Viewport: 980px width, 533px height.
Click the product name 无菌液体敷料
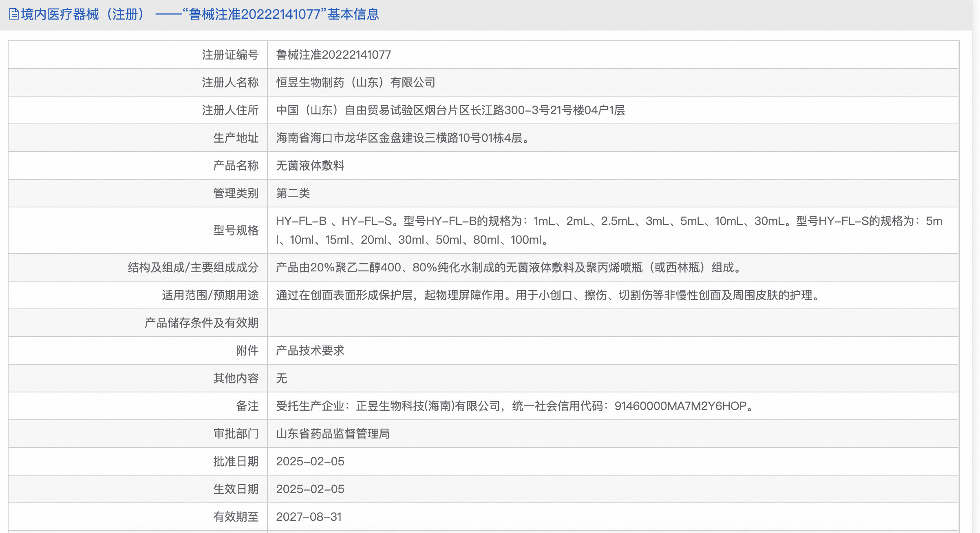coord(310,165)
